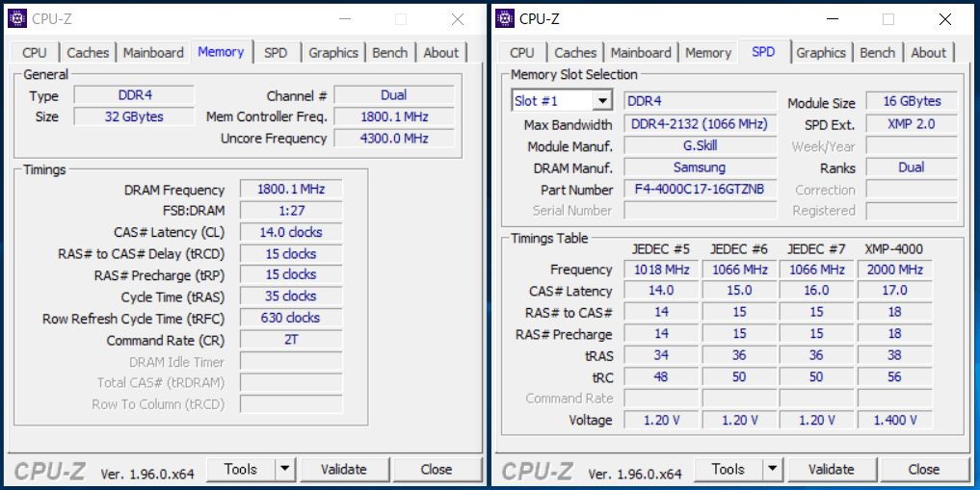Click Mem Controller Freq. value 1800.1 MHz

pyautogui.click(x=394, y=116)
